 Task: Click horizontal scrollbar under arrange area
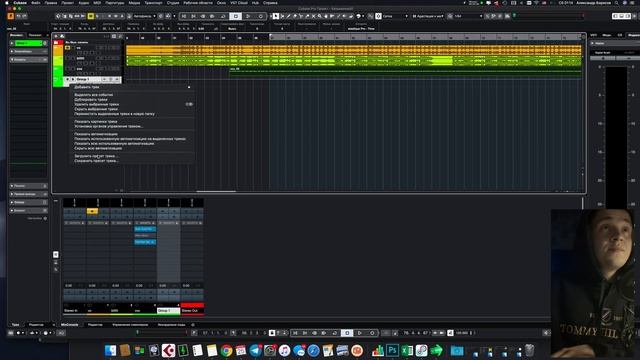(216, 191)
